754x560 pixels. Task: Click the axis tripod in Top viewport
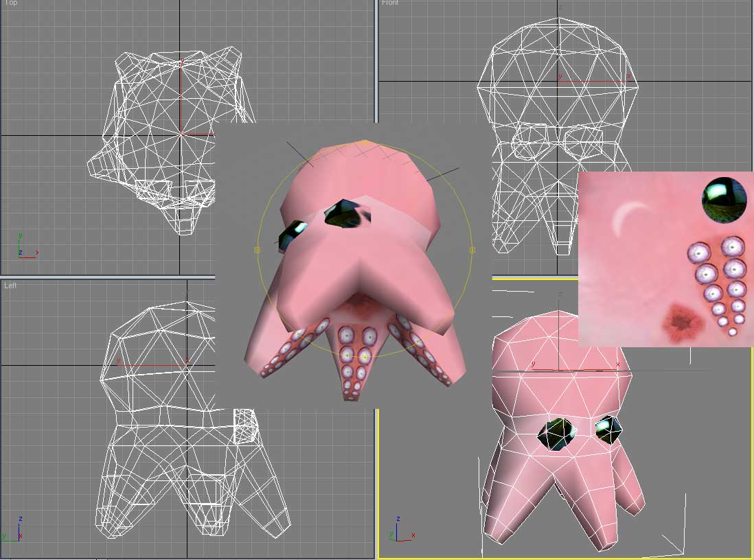(x=25, y=247)
